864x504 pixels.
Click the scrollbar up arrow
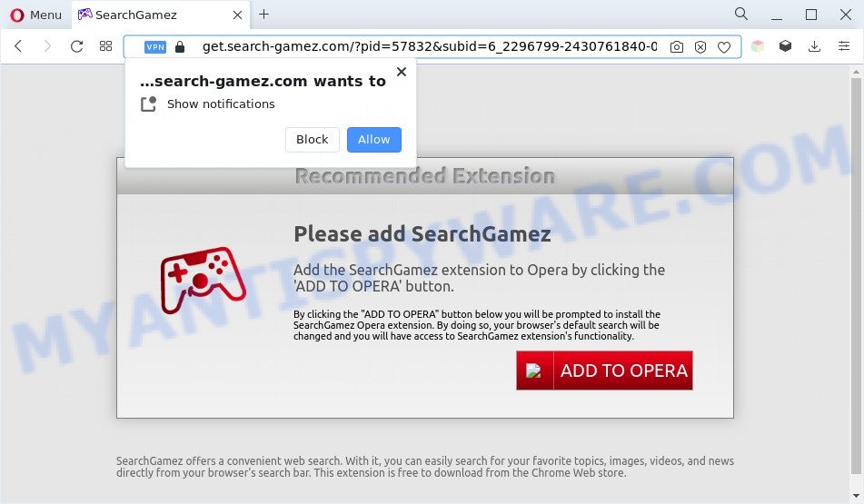pos(856,72)
